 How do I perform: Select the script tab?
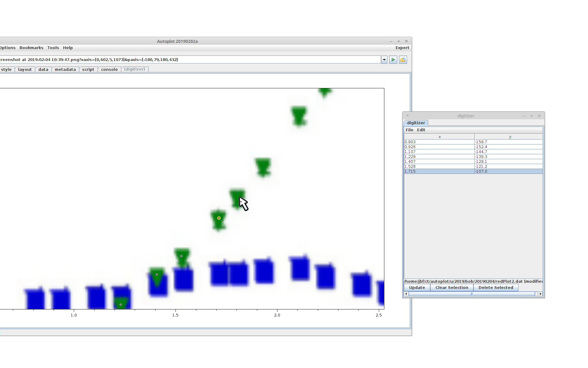click(x=88, y=70)
